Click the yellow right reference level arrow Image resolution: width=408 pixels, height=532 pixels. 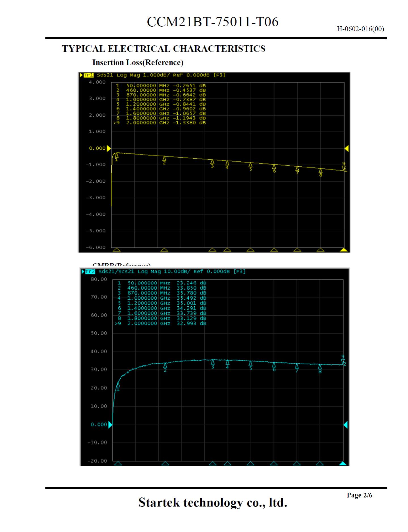pyautogui.click(x=347, y=148)
